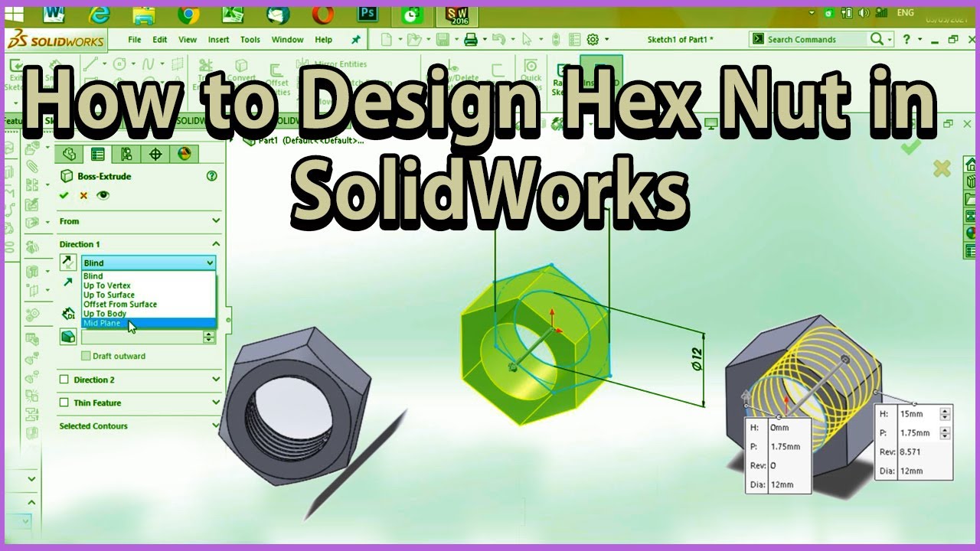Enable the Direction 2 checkbox
This screenshot has height=551, width=980.
pos(64,380)
